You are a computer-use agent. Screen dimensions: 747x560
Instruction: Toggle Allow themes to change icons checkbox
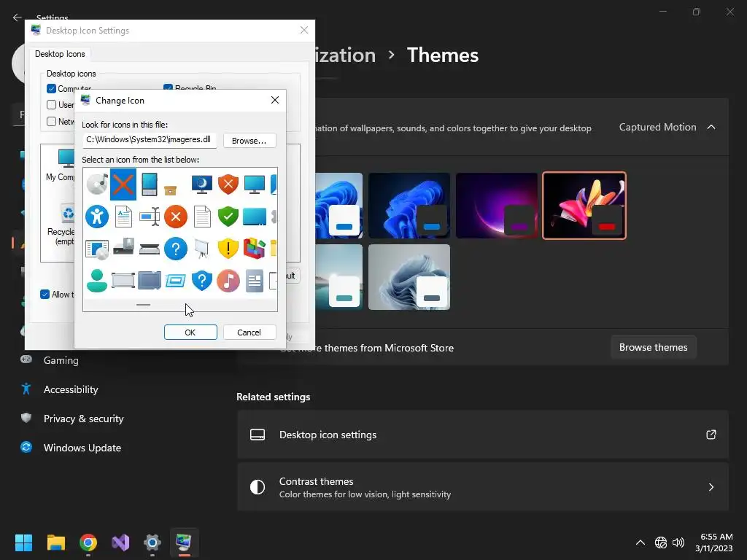44,295
